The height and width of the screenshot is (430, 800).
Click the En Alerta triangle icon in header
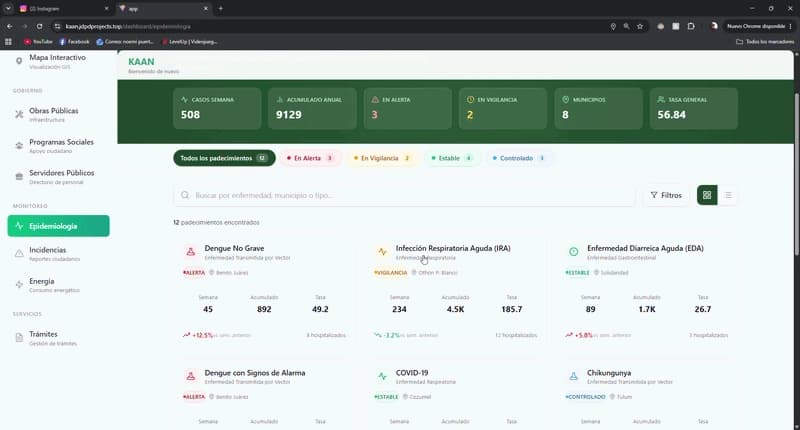[375, 99]
